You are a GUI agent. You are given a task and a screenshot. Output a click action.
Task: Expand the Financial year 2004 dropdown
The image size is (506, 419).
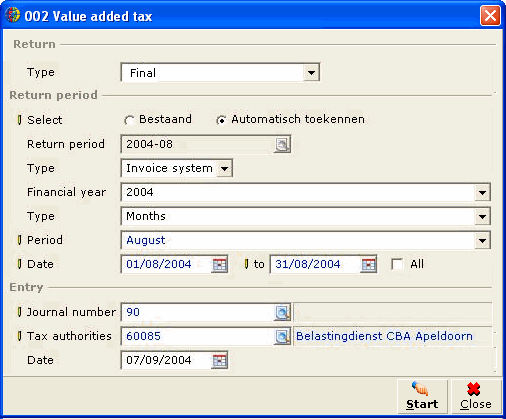pos(482,192)
